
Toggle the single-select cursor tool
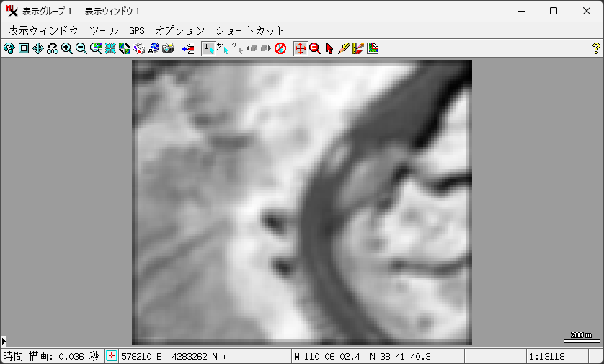click(208, 48)
